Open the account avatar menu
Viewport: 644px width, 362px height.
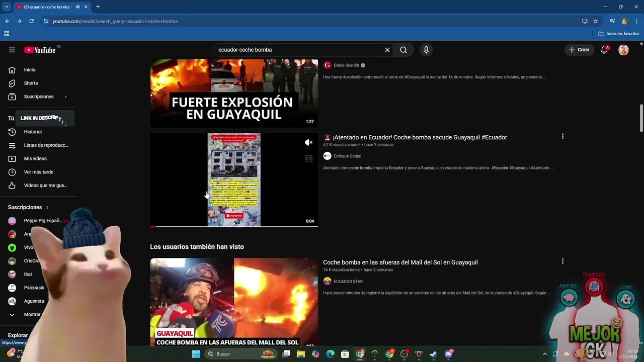623,50
